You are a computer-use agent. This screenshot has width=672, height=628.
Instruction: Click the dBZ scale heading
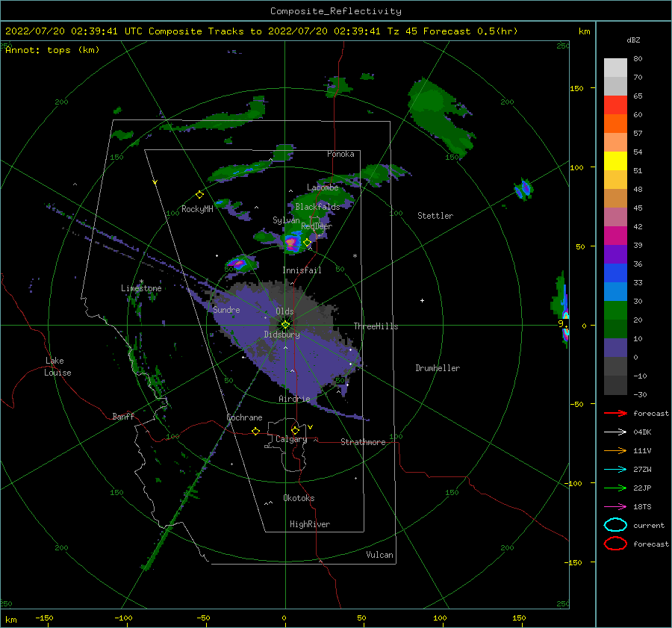[633, 40]
